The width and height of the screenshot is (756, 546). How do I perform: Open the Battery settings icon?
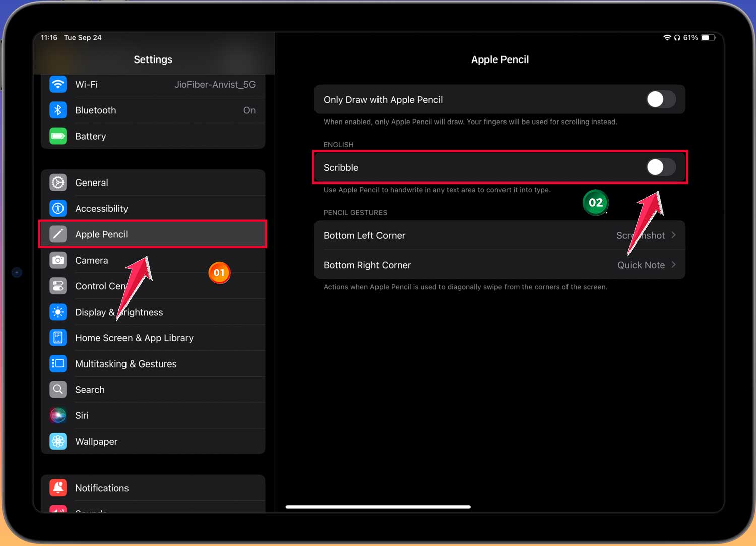(58, 136)
